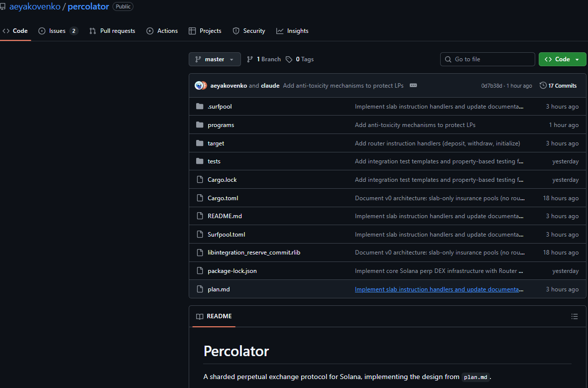This screenshot has height=388, width=588.
Task: Open the green Code button dropdown arrow
Action: [576, 59]
